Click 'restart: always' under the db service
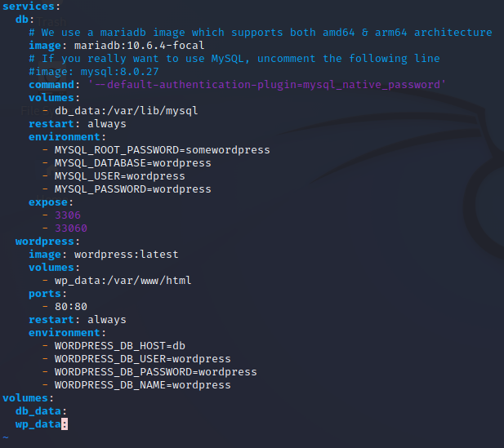Viewport: 504px width, 448px height. pos(78,124)
